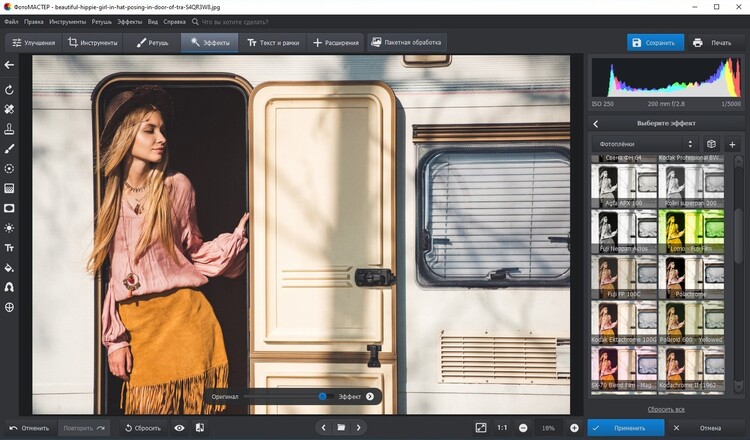Click the fit-to-screen icon in bottom bar

pos(481,427)
